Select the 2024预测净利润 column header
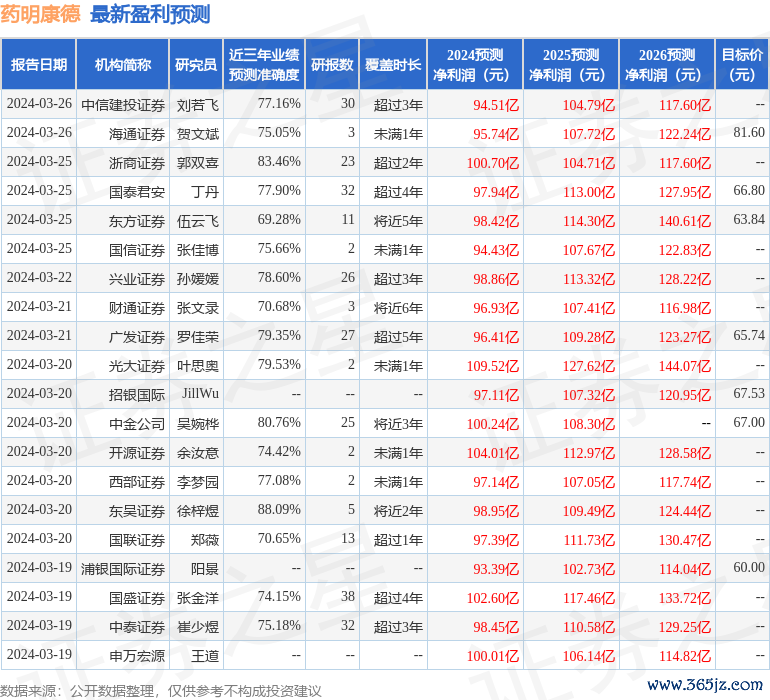Image resolution: width=770 pixels, height=700 pixels. tap(475, 65)
